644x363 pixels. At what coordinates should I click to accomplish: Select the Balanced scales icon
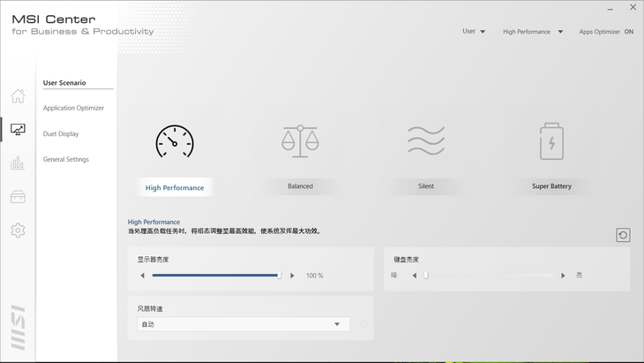point(300,141)
